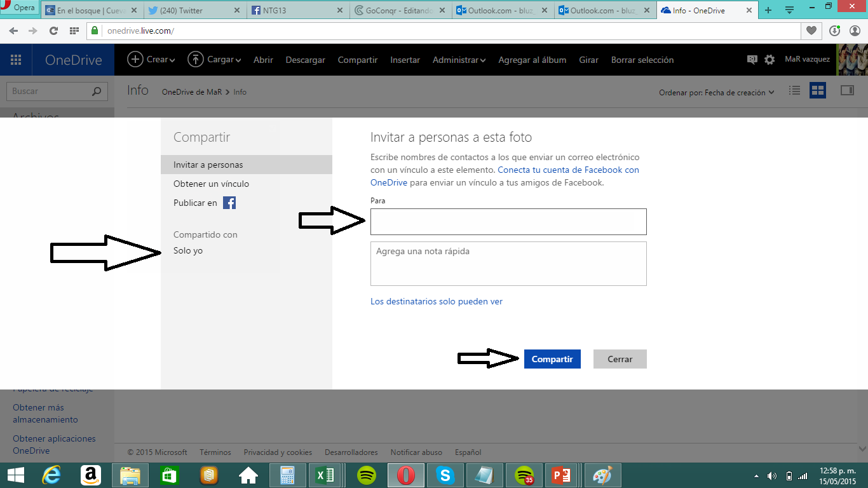Open the OneDrive app launcher grid icon
Viewport: 868px width, 488px height.
tap(16, 60)
